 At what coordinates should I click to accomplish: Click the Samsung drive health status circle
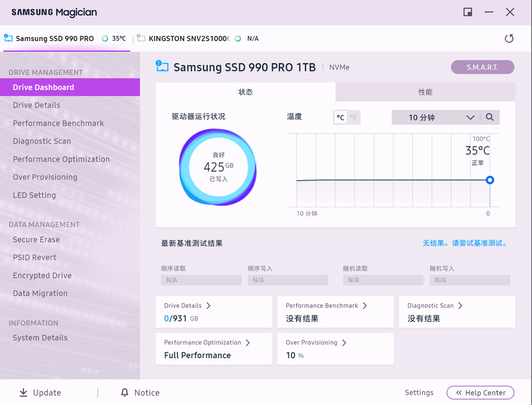[105, 38]
